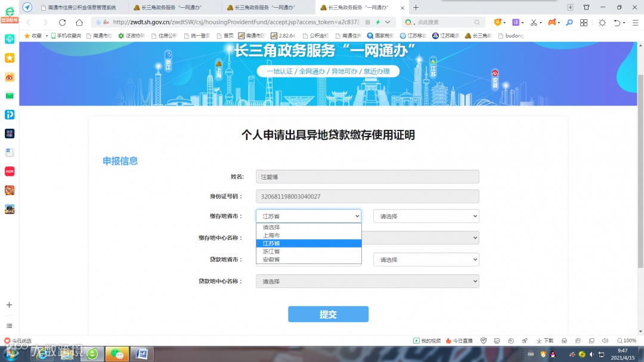Screen dimensions: 644x362
Task: Click the 身份证号码 ID number field
Action: [x=367, y=196]
